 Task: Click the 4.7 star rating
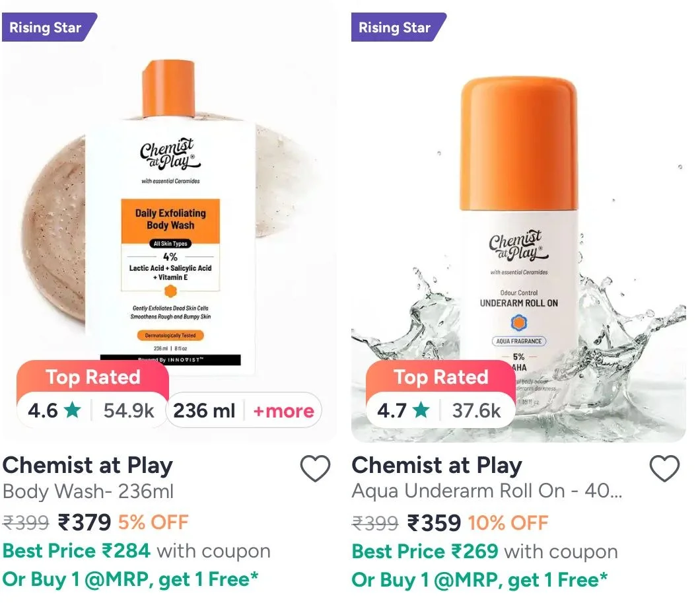(x=403, y=411)
